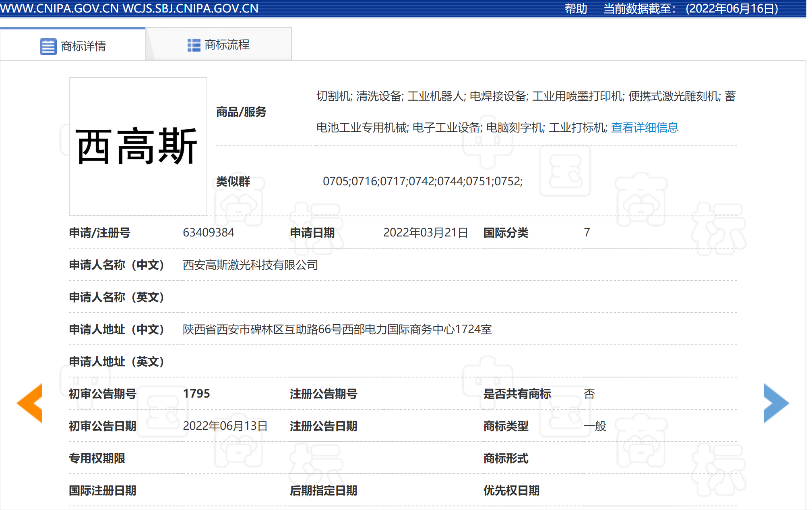The height and width of the screenshot is (510, 812).
Task: Click the 后期指定日期 label
Action: coord(324,490)
